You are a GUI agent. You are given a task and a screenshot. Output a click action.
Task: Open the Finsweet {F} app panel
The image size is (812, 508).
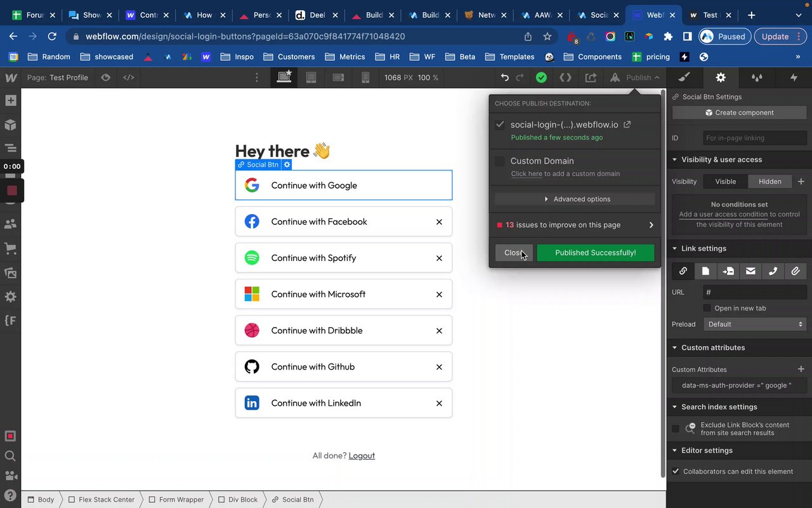10,320
